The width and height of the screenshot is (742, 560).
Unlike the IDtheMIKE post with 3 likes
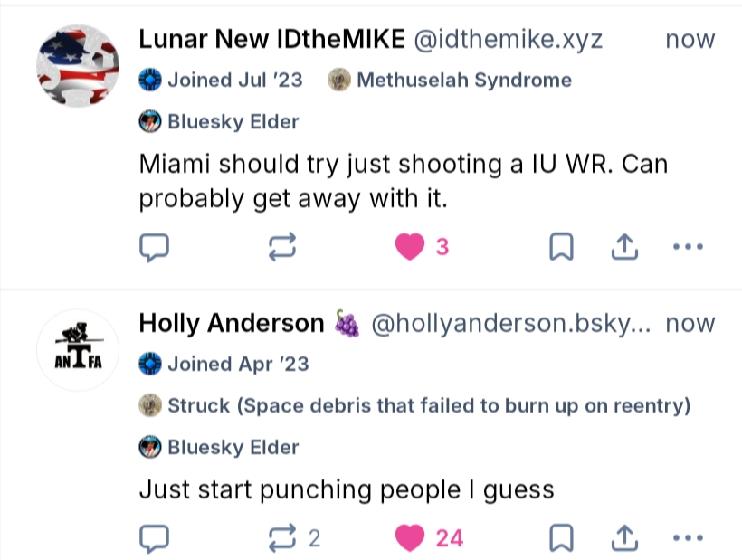click(411, 247)
